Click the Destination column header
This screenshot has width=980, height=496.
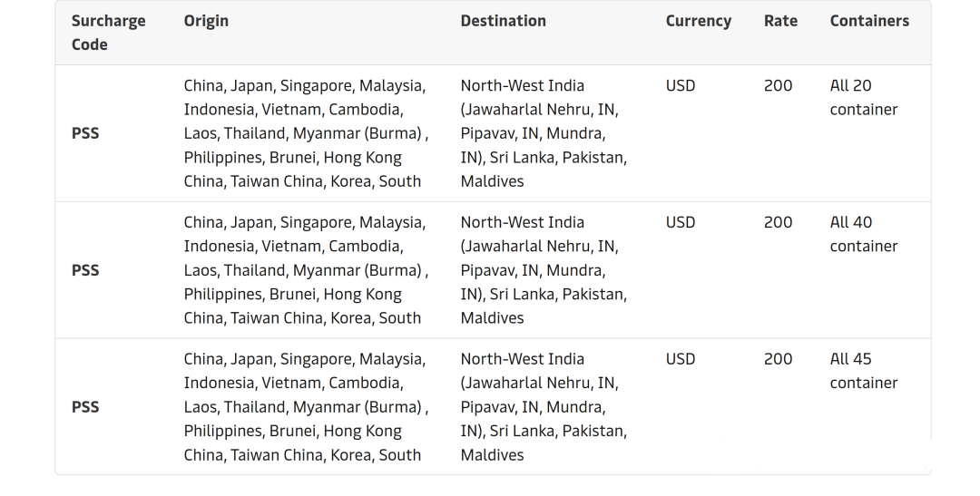pos(503,21)
